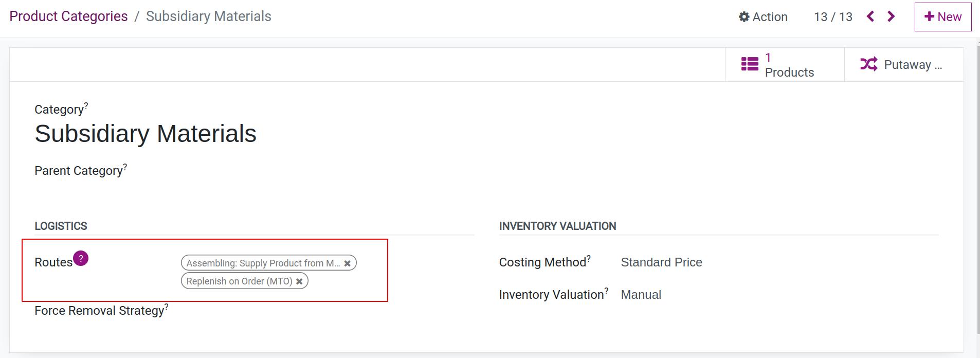Click the Routes field label

coord(53,262)
